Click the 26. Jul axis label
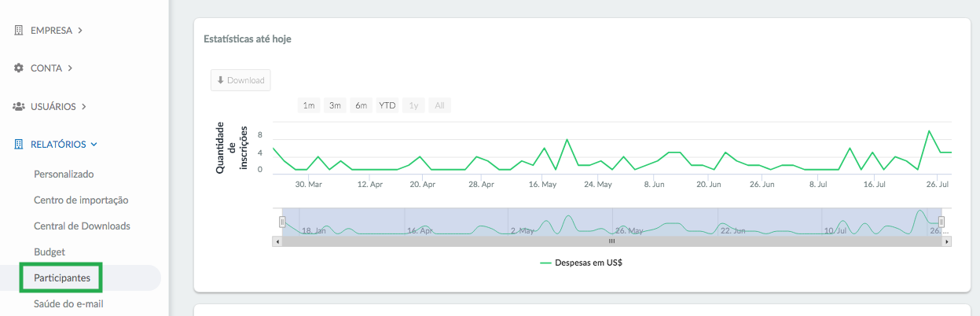 (938, 184)
